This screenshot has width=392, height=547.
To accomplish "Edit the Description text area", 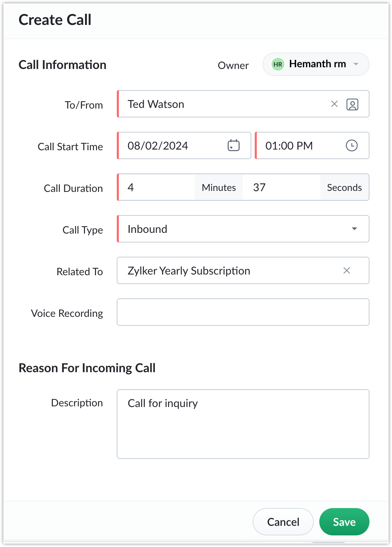I will pos(243,424).
